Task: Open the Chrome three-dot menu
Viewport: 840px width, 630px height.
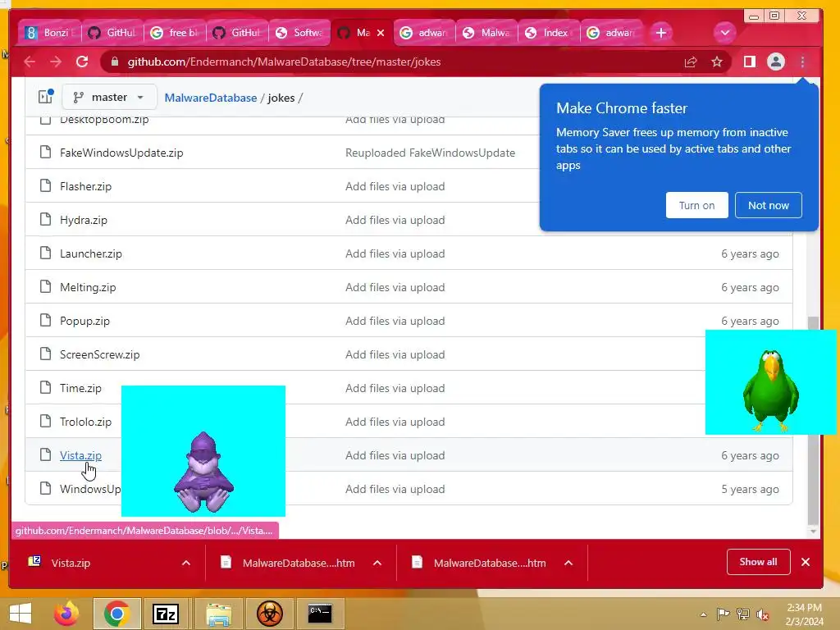Action: point(802,62)
